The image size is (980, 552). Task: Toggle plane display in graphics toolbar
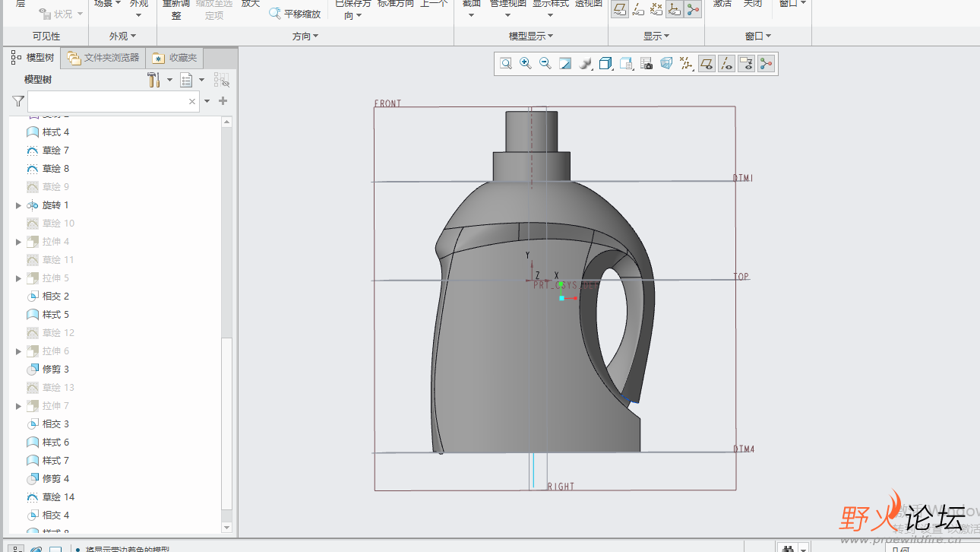coord(707,64)
